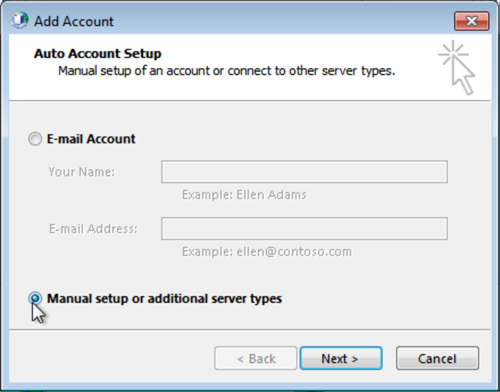Cancel the account setup
Image resolution: width=500 pixels, height=392 pixels.
[437, 358]
